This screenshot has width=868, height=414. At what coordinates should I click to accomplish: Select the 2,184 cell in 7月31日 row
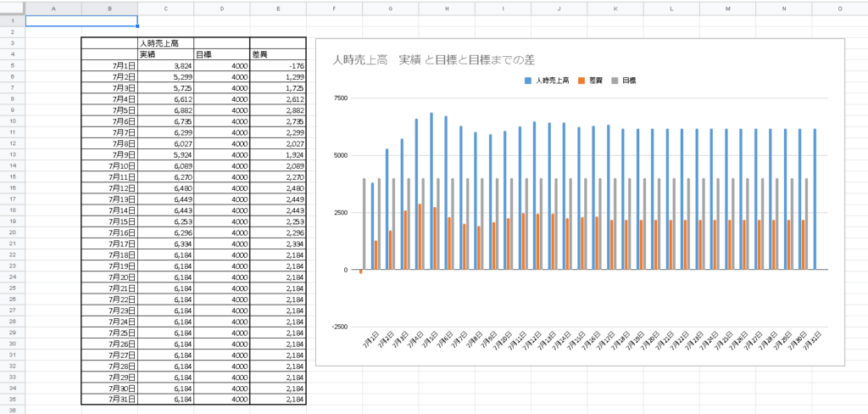[x=278, y=399]
